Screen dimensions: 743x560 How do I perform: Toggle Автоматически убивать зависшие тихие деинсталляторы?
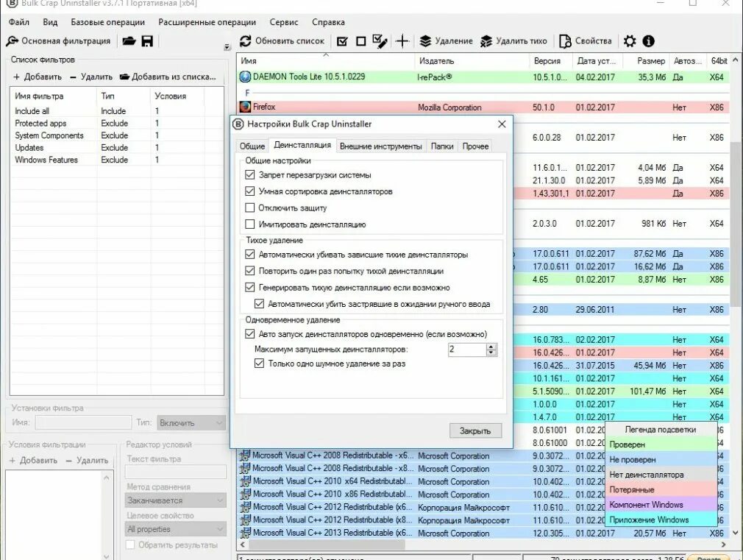tap(249, 255)
